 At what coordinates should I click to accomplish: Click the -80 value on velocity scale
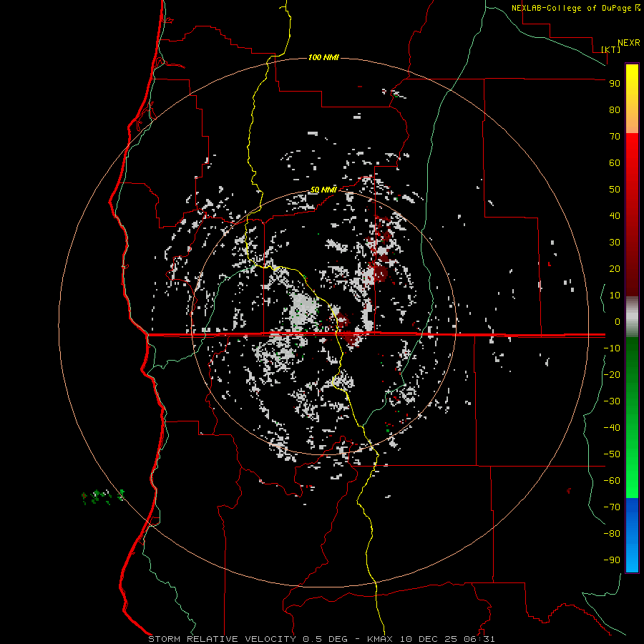click(x=612, y=534)
